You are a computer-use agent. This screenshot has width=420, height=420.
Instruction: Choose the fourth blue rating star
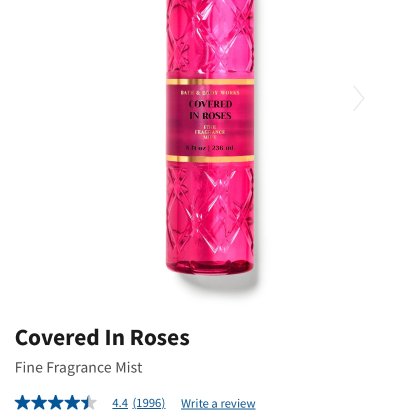coord(72,403)
